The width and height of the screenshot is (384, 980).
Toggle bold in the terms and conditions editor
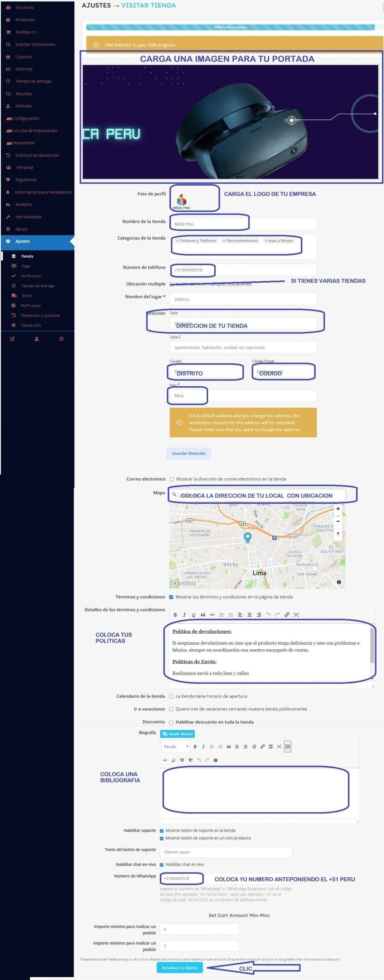(x=175, y=615)
